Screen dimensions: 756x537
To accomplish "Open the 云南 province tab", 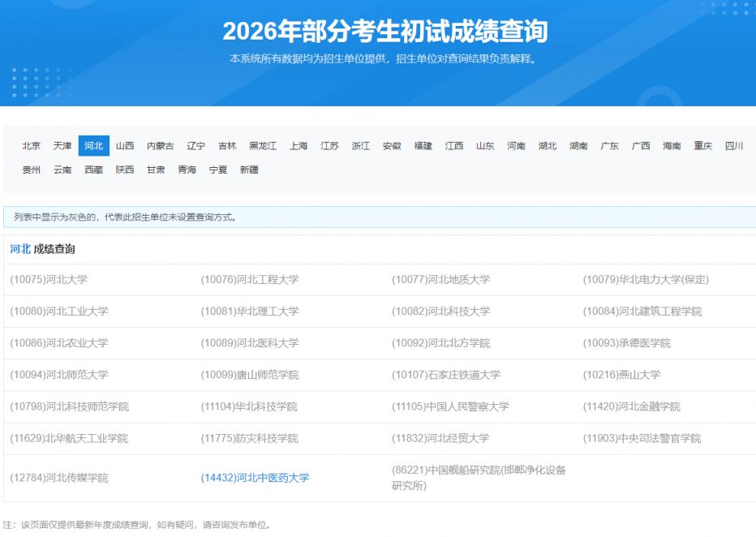I will (x=62, y=170).
